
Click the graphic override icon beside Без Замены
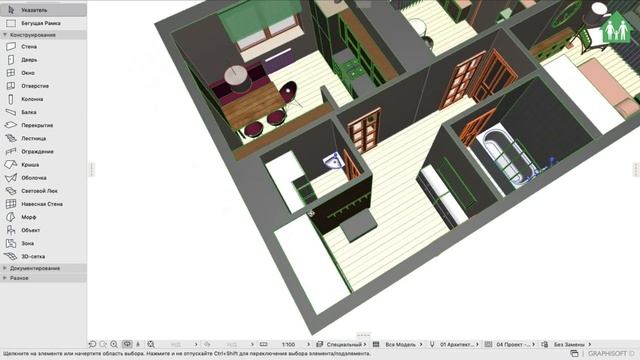(544, 344)
